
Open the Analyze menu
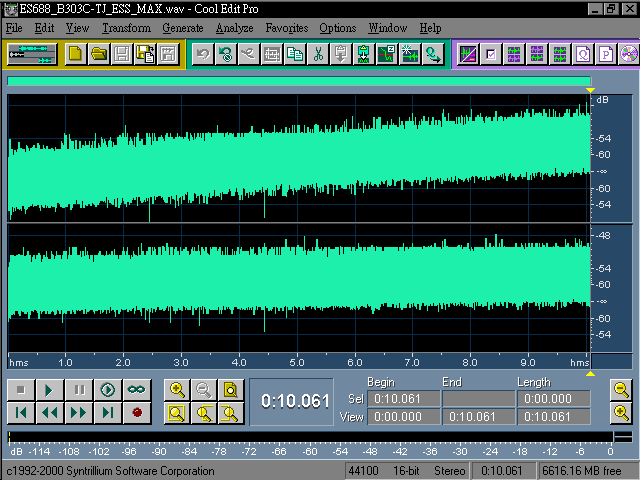click(x=235, y=28)
